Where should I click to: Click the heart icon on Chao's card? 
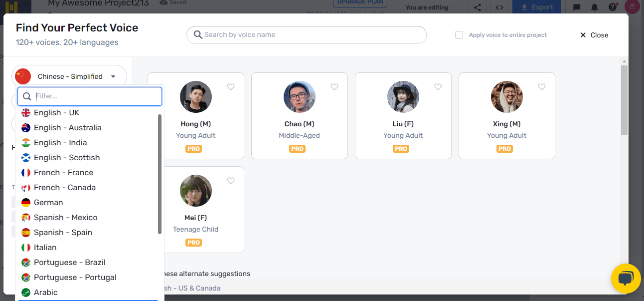334,87
